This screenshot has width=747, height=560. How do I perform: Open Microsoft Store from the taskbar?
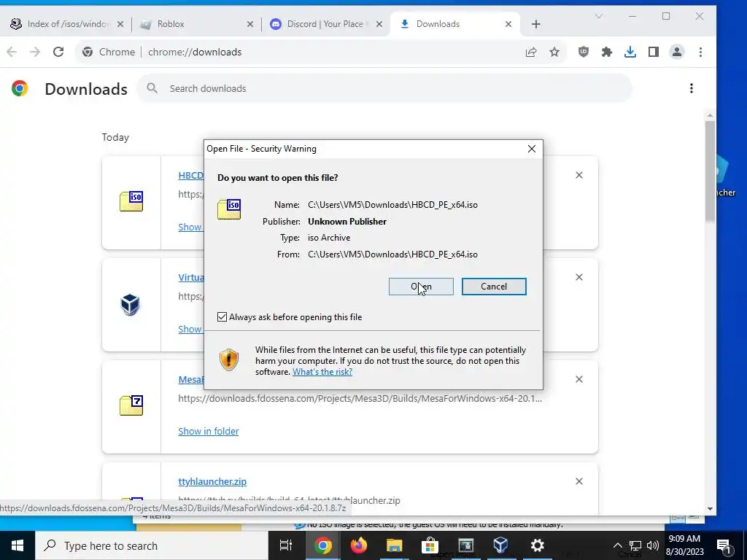(x=430, y=545)
